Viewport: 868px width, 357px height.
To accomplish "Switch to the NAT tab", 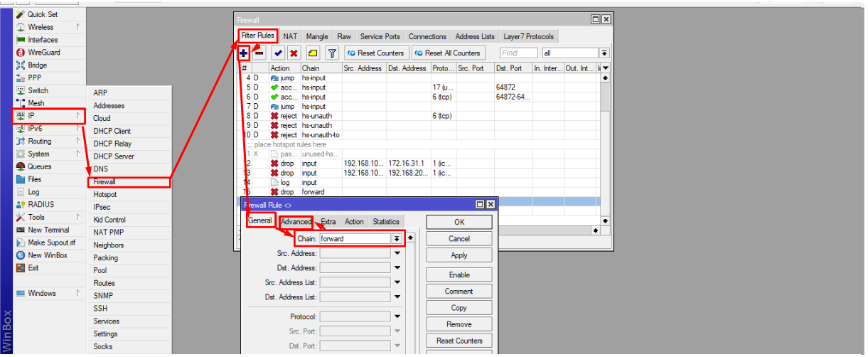I will pos(290,36).
